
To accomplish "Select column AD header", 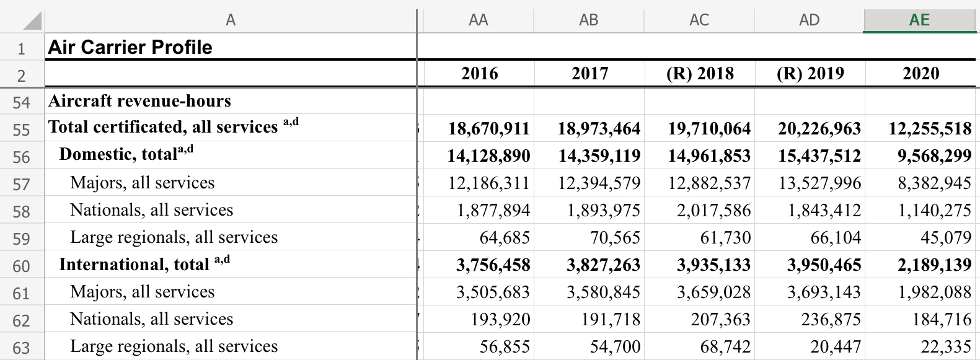I will tap(810, 20).
